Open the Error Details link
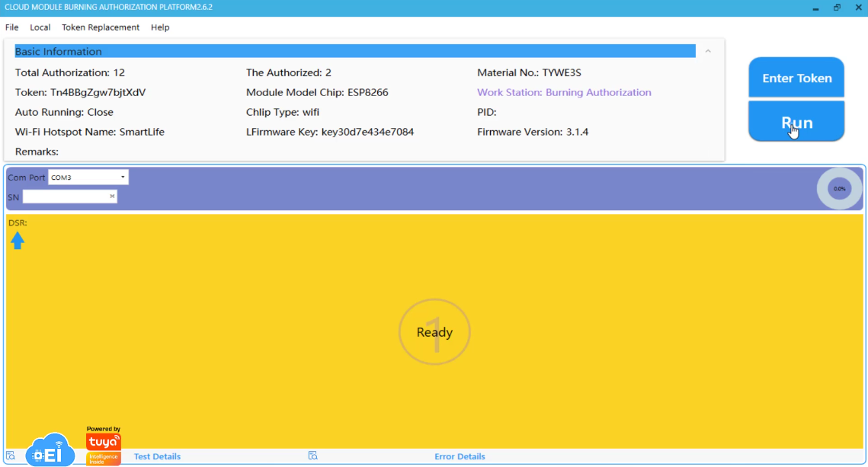 point(460,456)
